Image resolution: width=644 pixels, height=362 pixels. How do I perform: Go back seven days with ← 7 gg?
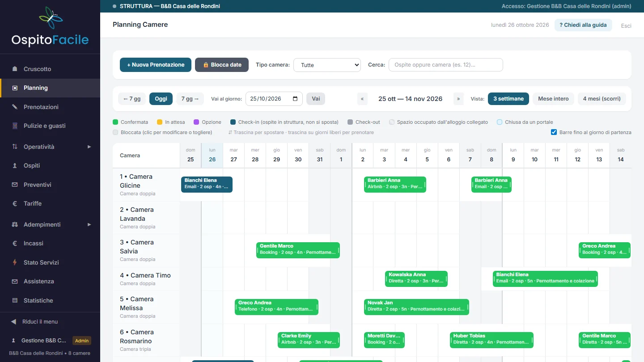(132, 99)
